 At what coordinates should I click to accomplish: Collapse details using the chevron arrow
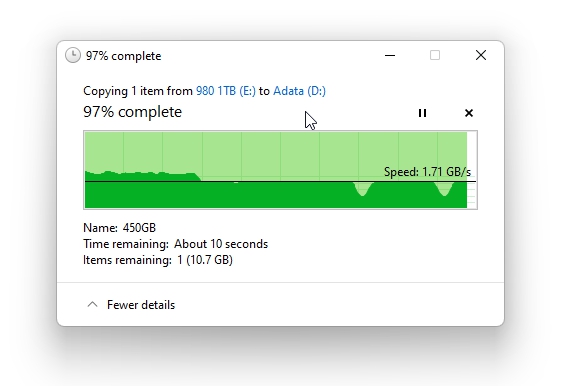click(92, 305)
